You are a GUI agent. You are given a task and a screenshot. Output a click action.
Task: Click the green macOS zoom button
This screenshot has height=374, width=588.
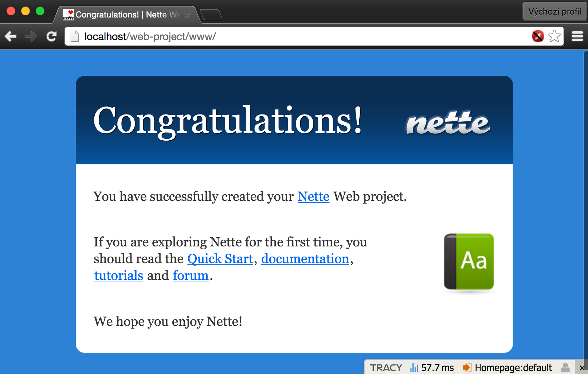(40, 11)
